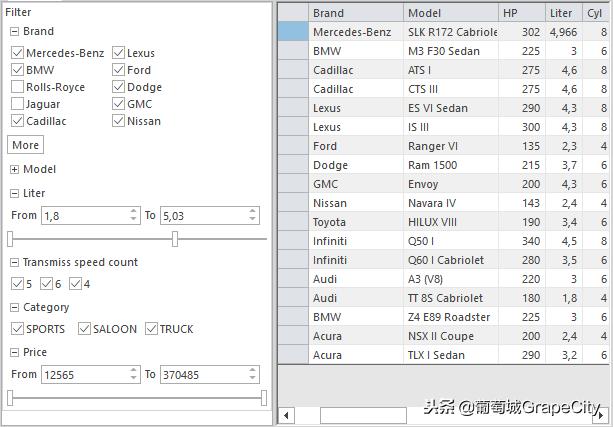The width and height of the screenshot is (613, 427).
Task: Click the cell "ES VI Sedan"
Action: 451,108
